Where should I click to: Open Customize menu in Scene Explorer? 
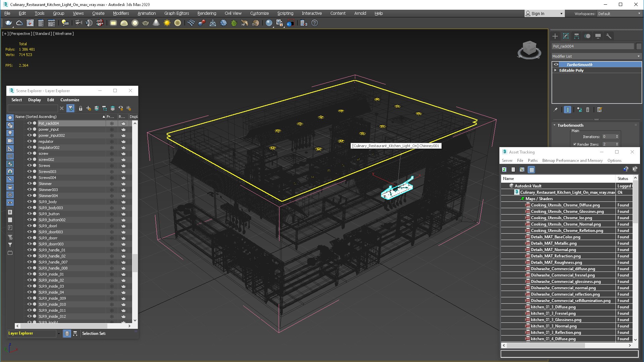click(70, 100)
